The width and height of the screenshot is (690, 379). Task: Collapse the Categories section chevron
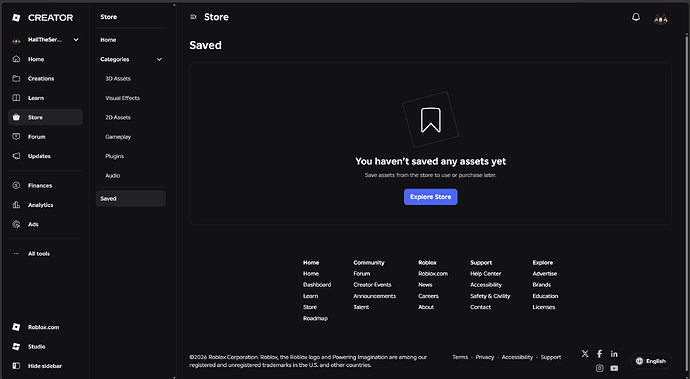pos(159,59)
